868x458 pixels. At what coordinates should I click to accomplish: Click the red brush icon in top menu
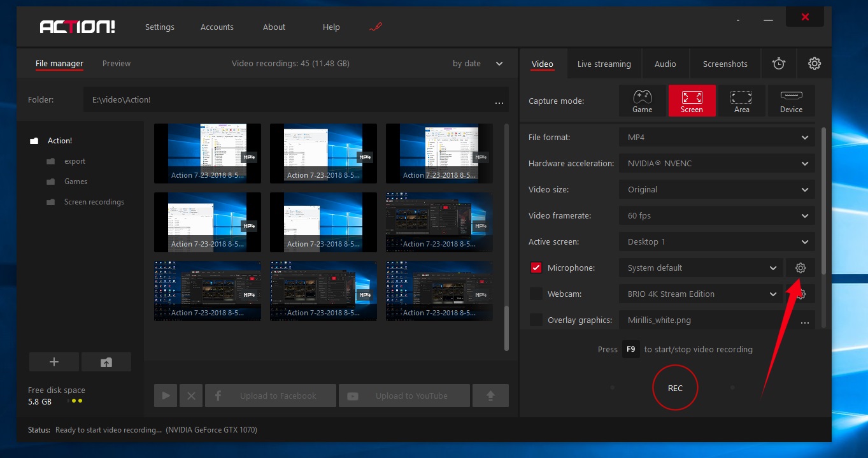[376, 27]
